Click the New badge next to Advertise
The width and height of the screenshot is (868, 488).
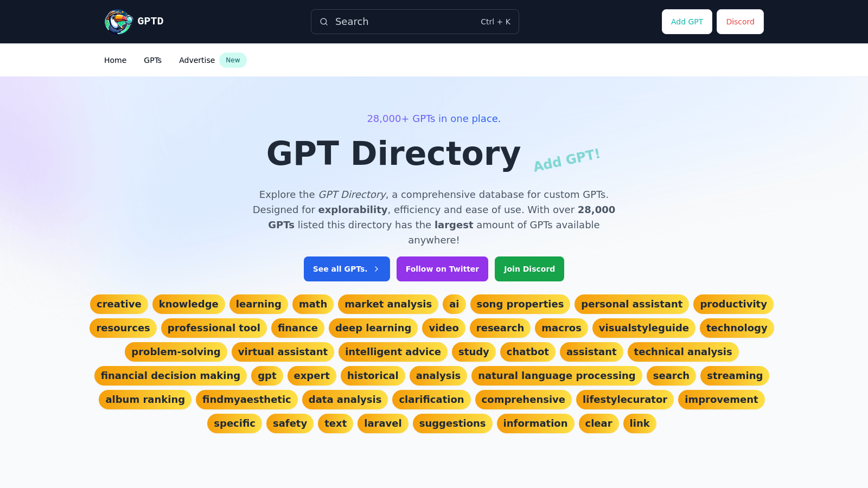233,60
